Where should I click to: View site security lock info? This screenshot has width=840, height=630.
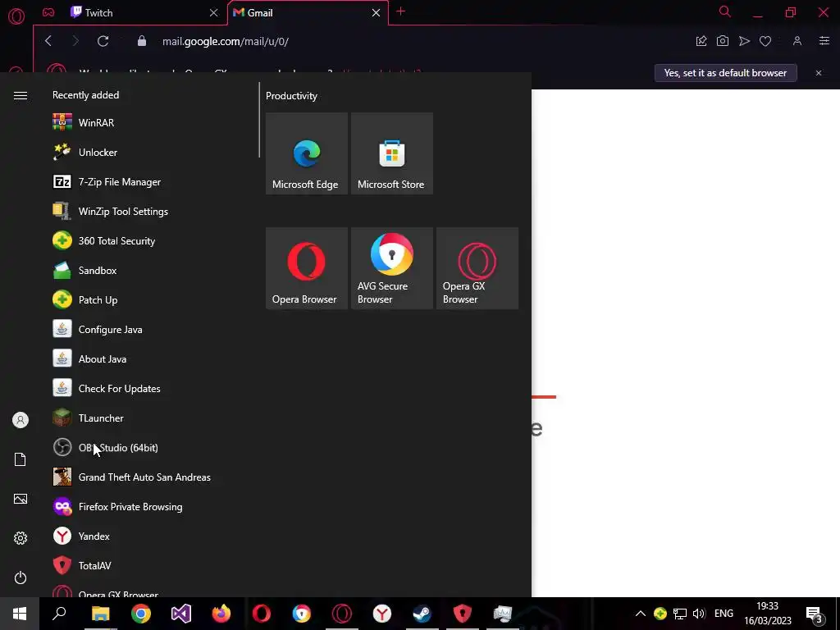[x=141, y=41]
